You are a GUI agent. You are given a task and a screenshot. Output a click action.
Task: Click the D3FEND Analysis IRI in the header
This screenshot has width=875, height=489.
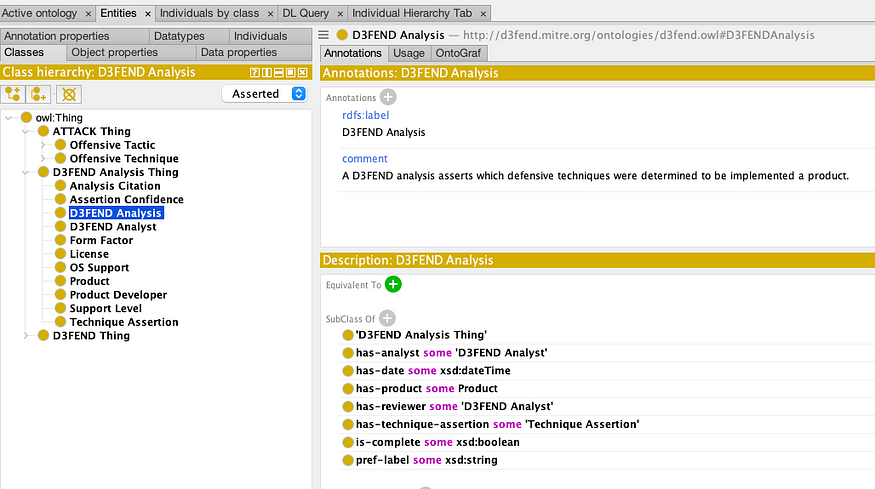(639, 35)
